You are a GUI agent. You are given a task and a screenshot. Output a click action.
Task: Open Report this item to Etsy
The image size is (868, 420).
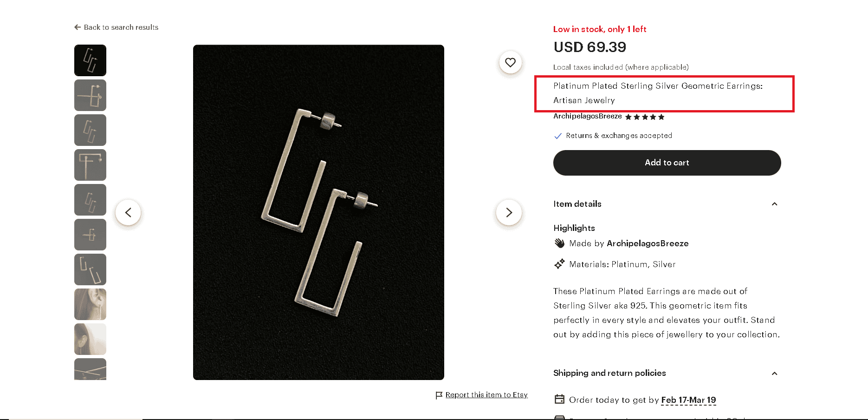pyautogui.click(x=486, y=394)
